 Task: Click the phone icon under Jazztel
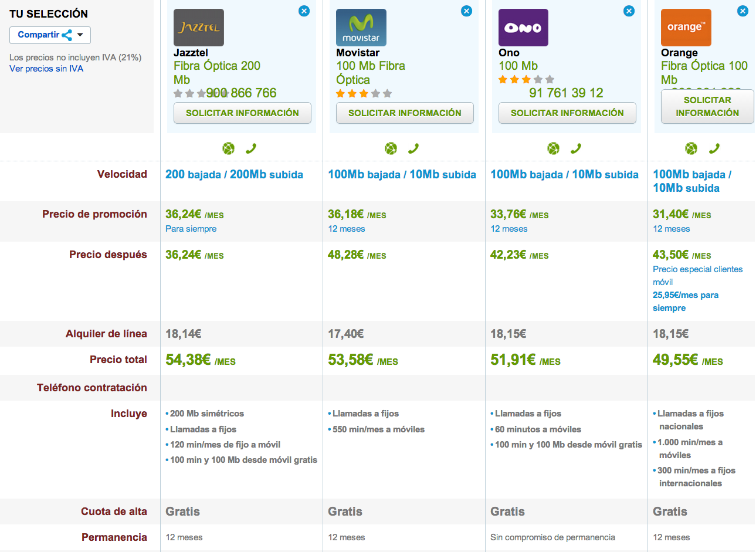pos(251,148)
